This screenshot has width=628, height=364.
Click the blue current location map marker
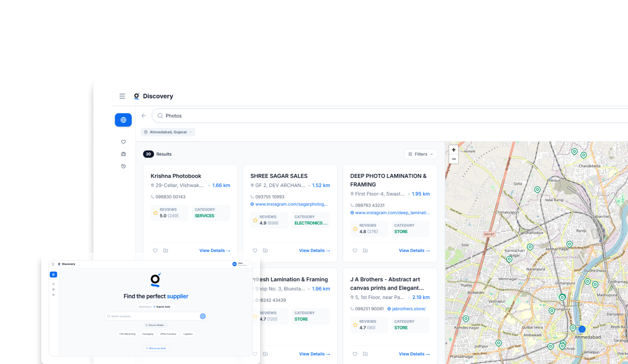tap(582, 329)
